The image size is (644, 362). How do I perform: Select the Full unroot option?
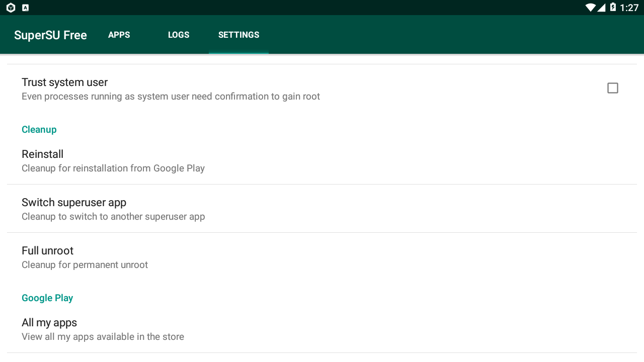48,251
